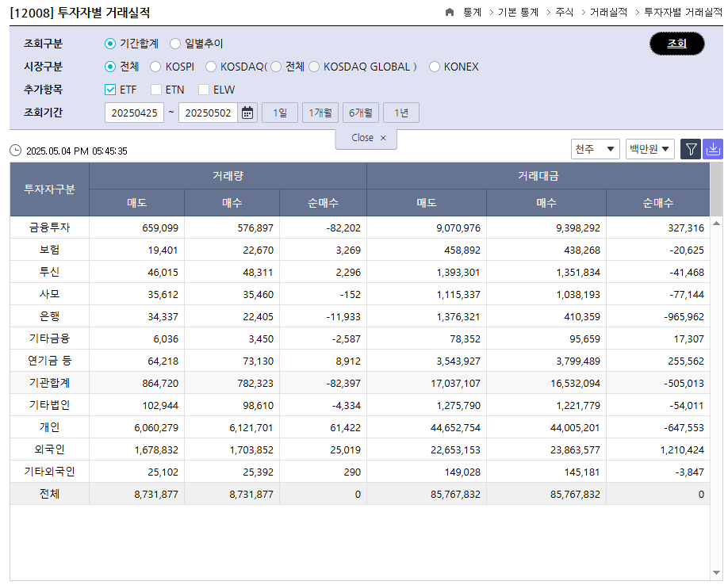The width and height of the screenshot is (728, 585).
Task: Open the breadcrumb home icon
Action: click(448, 12)
